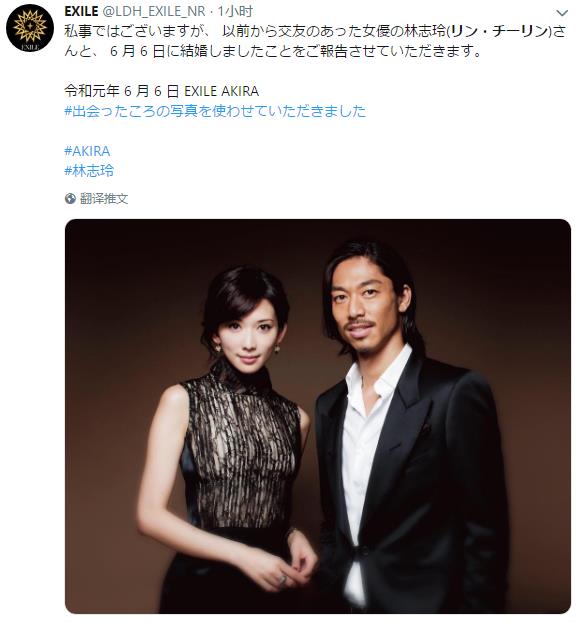Open the attached couple photo

click(318, 416)
